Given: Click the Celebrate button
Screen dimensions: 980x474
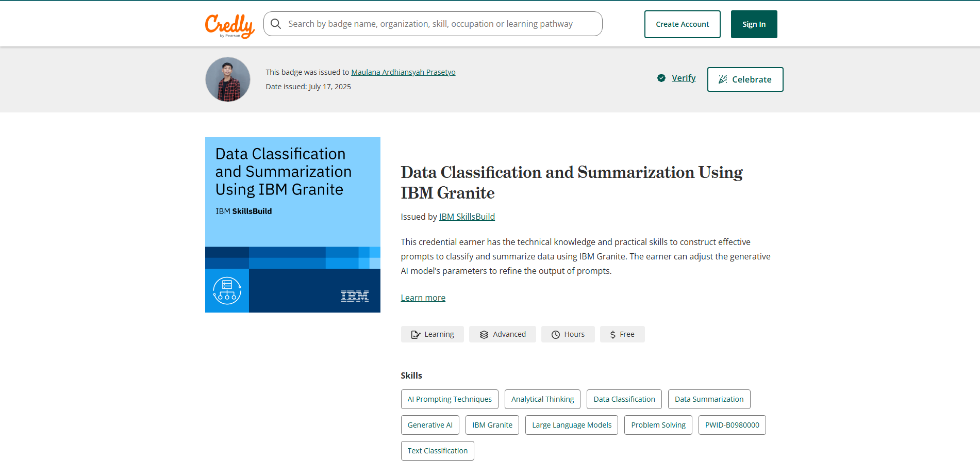Looking at the screenshot, I should point(745,79).
